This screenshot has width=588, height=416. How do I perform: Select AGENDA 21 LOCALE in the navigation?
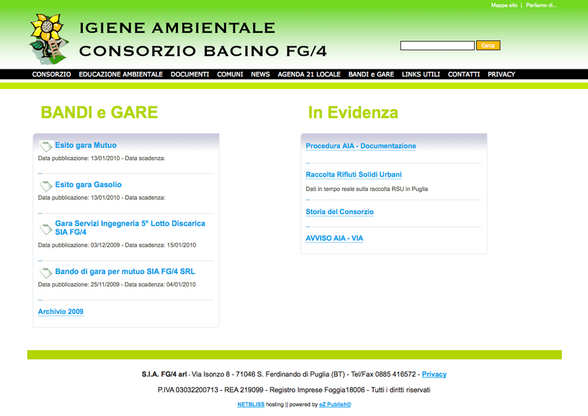(309, 74)
